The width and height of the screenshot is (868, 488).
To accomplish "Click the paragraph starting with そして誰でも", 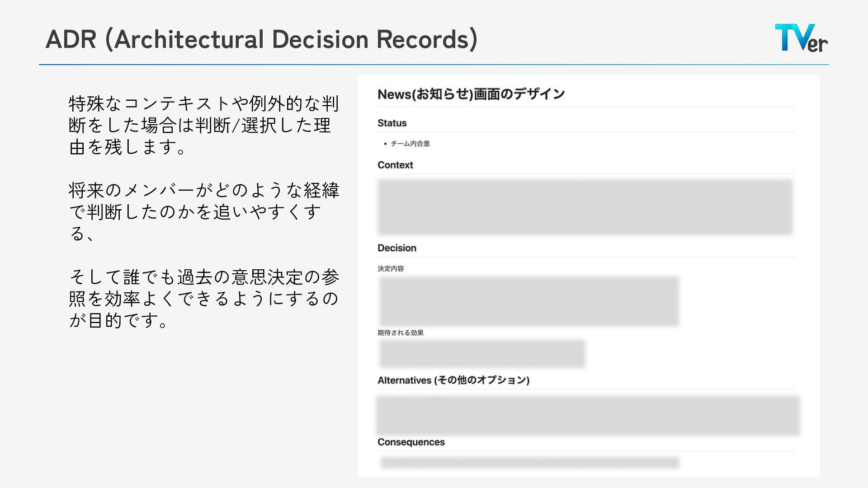I will pos(203,298).
